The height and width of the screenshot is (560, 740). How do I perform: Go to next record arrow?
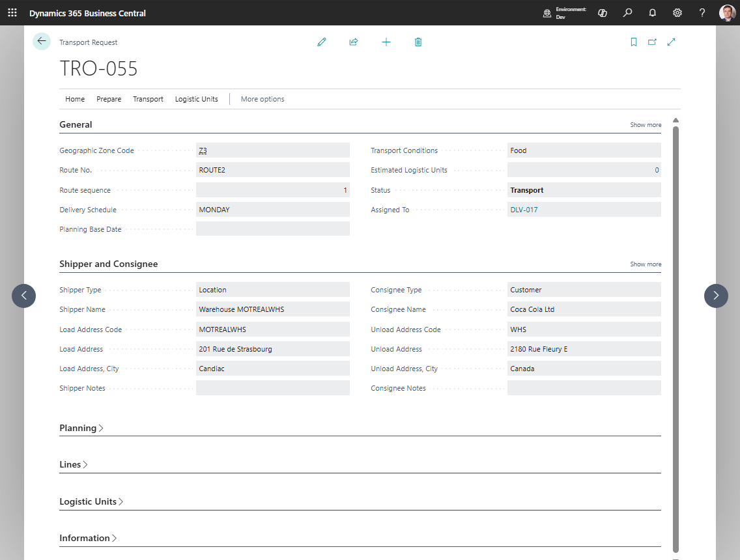point(716,296)
